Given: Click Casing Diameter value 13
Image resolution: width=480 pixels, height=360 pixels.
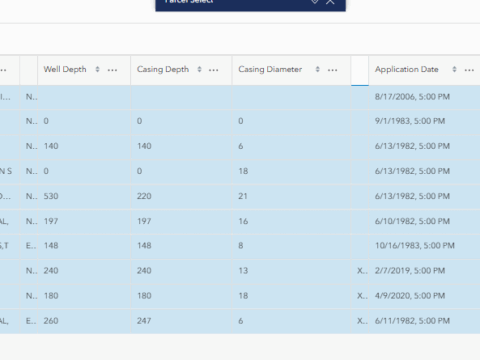Looking at the screenshot, I should point(243,271).
